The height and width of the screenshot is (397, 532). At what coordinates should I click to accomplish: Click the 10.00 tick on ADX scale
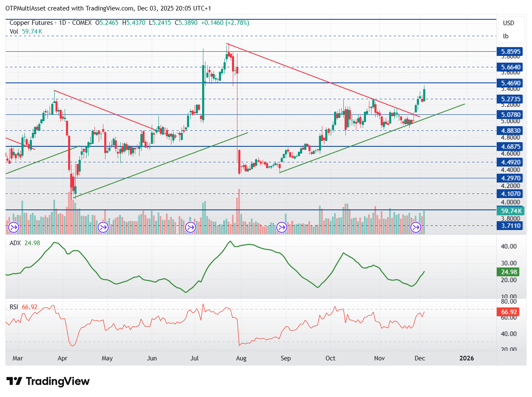[x=510, y=297]
